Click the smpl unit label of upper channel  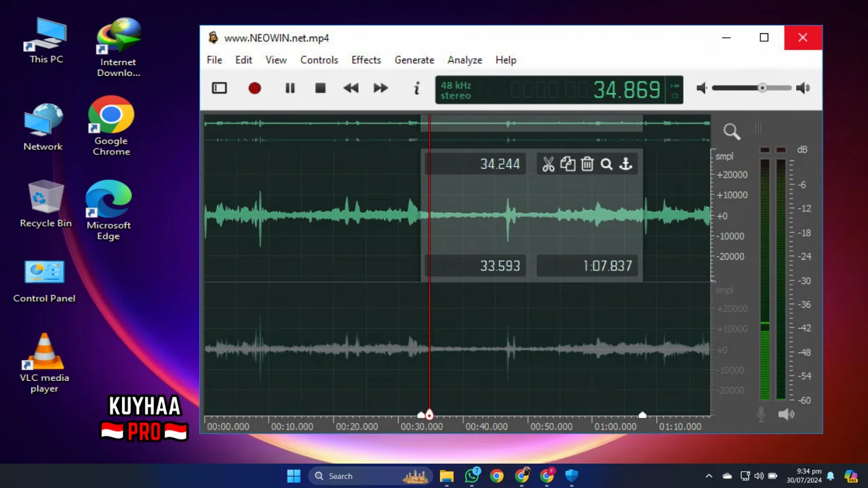point(724,157)
